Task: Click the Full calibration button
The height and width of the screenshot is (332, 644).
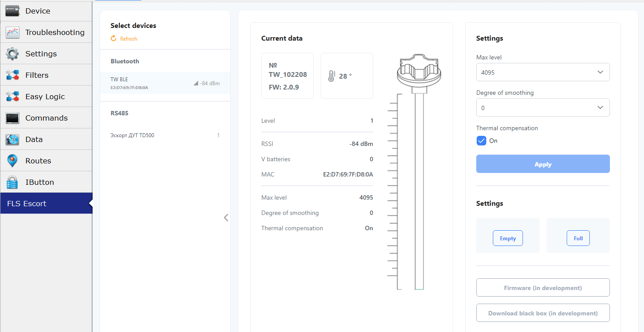Action: (x=578, y=239)
